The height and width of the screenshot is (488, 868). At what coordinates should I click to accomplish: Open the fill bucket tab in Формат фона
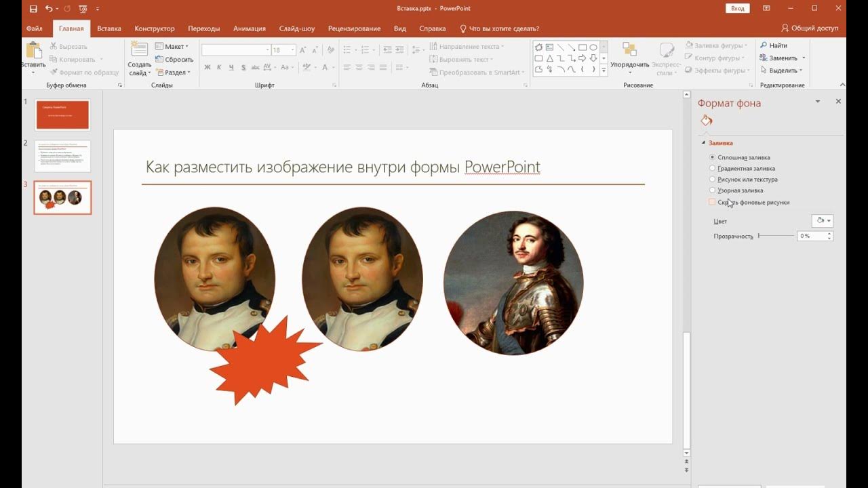tap(707, 121)
